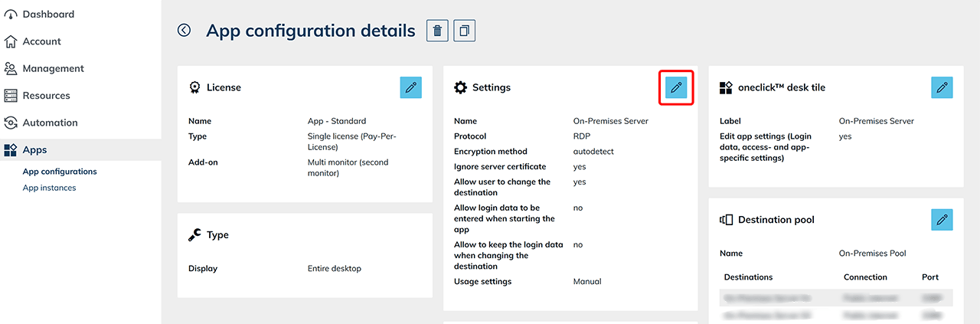Select the first destination row in table

tap(836, 296)
